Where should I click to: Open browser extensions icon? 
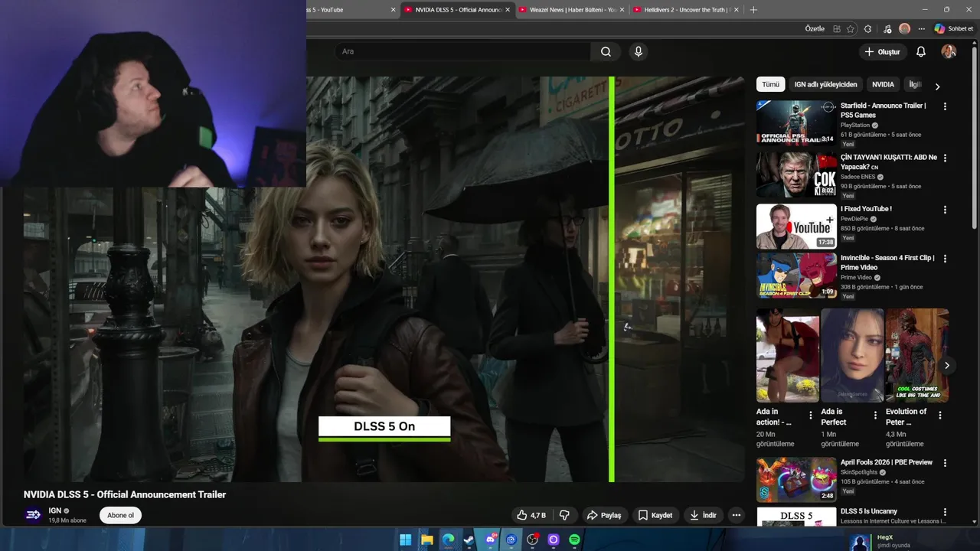[x=867, y=29]
